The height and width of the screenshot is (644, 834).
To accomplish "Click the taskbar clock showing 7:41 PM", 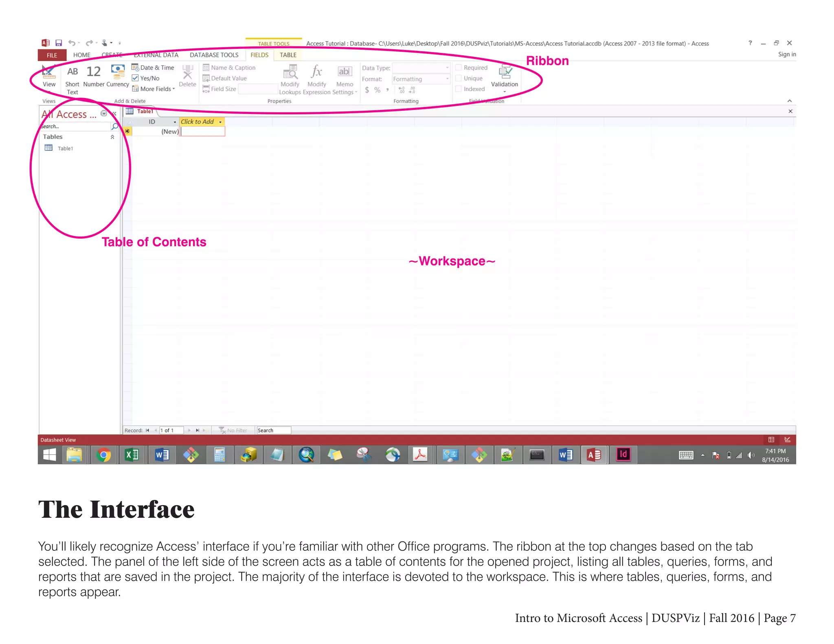I will click(775, 455).
